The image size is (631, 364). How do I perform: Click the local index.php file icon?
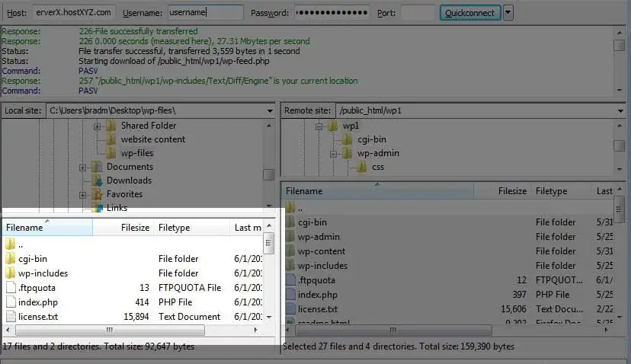click(x=11, y=302)
